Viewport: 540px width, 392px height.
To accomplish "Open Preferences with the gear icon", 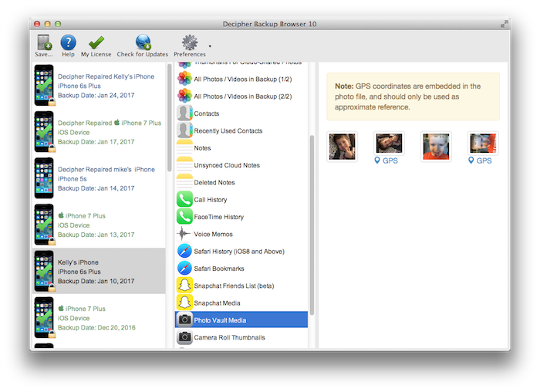I will pos(190,42).
